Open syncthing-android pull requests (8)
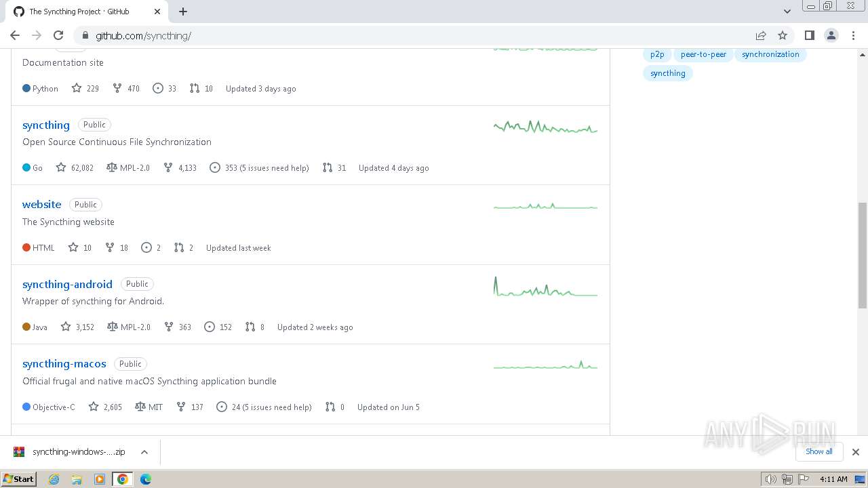 [x=255, y=327]
